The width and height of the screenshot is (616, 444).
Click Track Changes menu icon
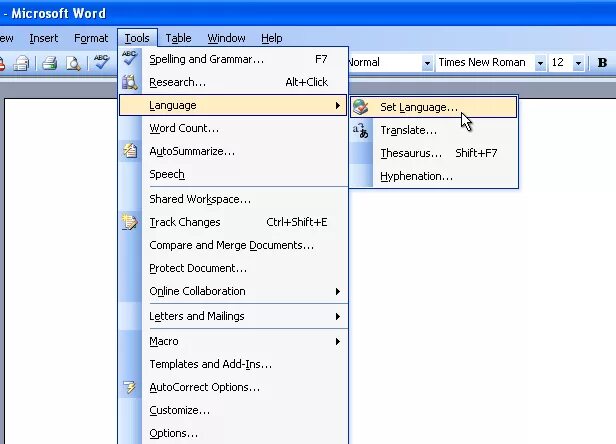[x=130, y=222]
